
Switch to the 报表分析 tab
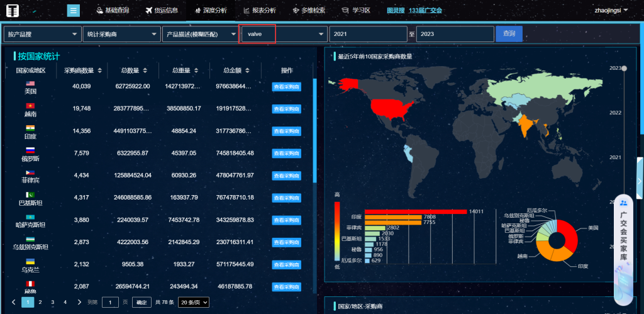click(259, 11)
